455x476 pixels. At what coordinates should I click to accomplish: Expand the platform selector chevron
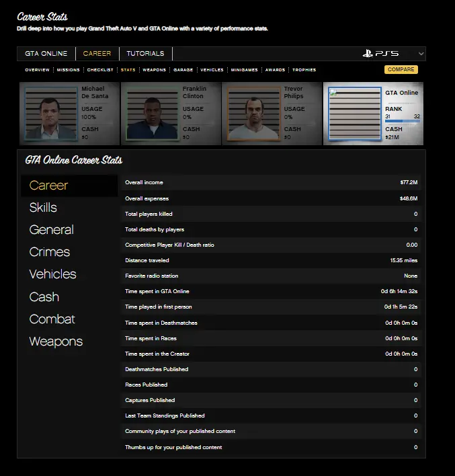coord(421,54)
